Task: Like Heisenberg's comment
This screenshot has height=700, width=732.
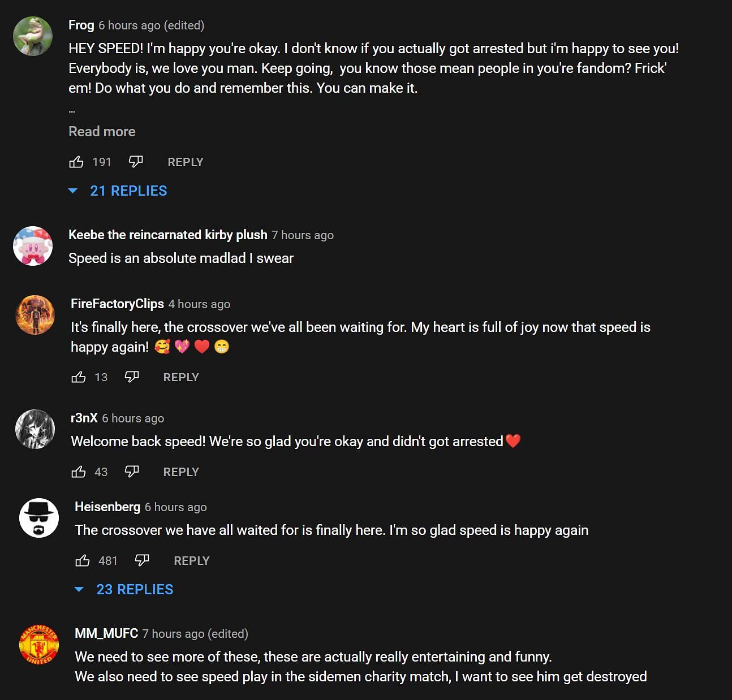Action: (x=83, y=560)
